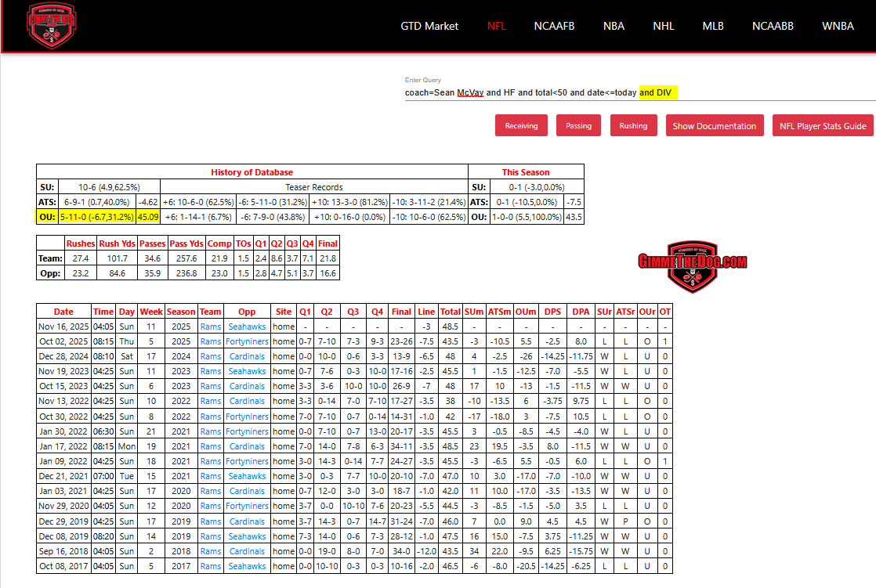Open Seahawks link in Dec 08, 2019 row
Screen dimensions: 876x588
(247, 536)
